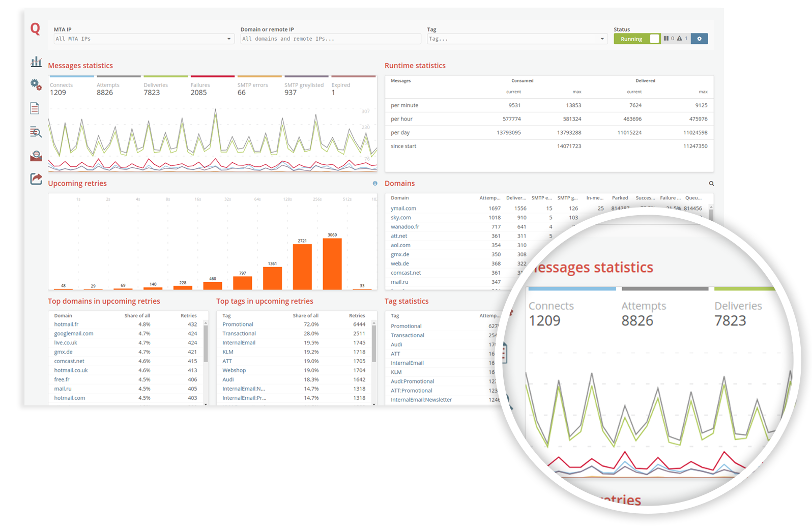Select the Failures statistic tab

[x=212, y=86]
